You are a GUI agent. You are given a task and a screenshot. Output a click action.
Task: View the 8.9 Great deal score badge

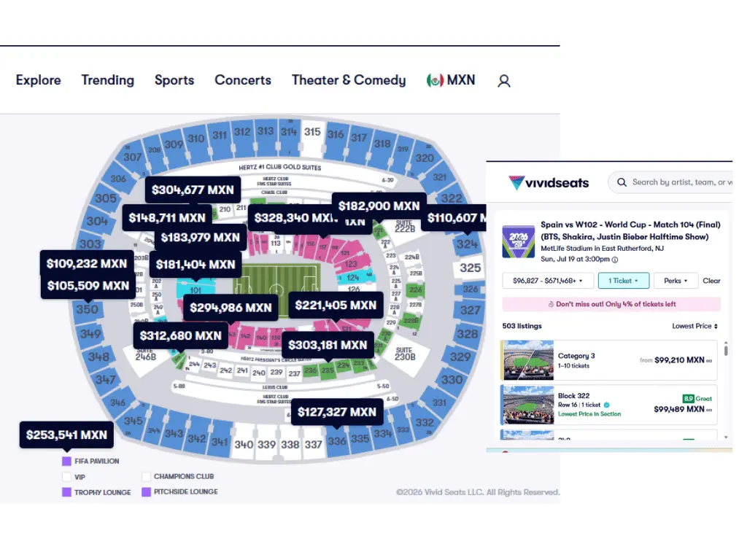697,399
